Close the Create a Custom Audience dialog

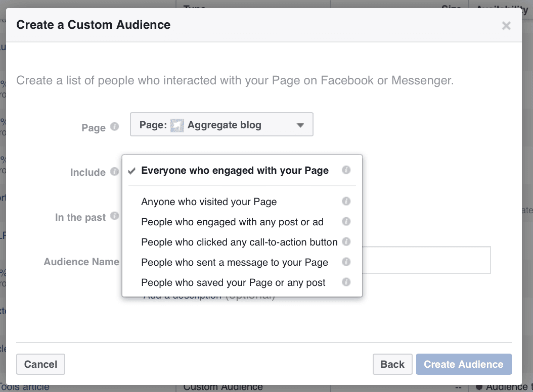506,25
